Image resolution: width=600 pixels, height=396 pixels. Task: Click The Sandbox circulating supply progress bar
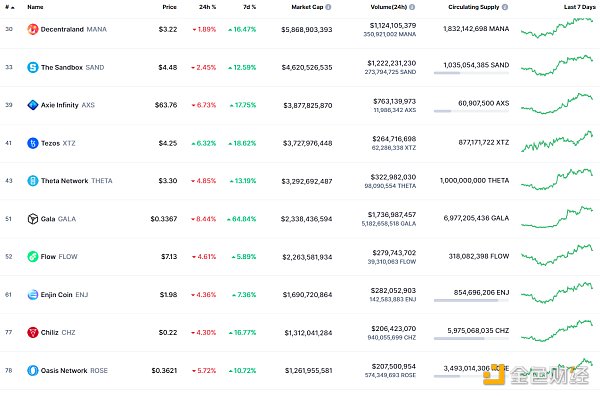[x=471, y=73]
